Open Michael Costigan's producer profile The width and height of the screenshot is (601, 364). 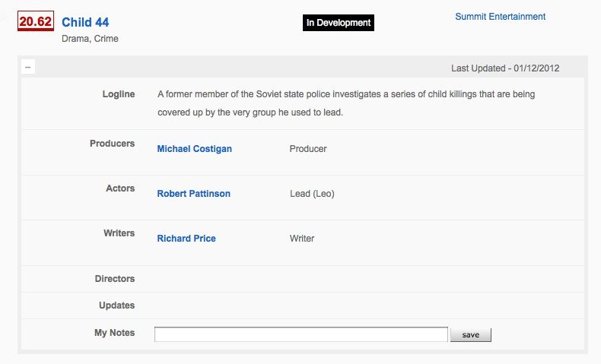194,149
